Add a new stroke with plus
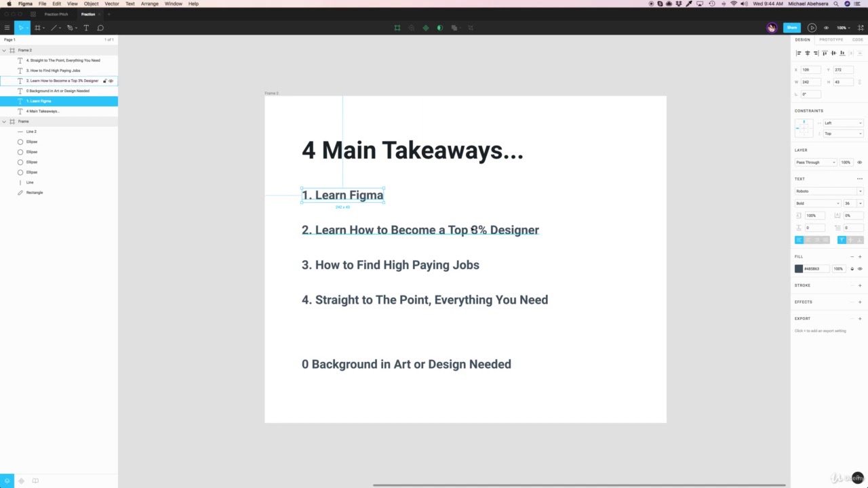Screen dimensions: 868x488 [860, 285]
